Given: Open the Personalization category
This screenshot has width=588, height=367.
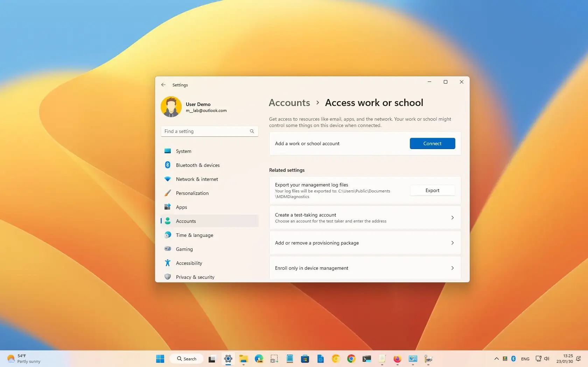Looking at the screenshot, I should coord(209,193).
